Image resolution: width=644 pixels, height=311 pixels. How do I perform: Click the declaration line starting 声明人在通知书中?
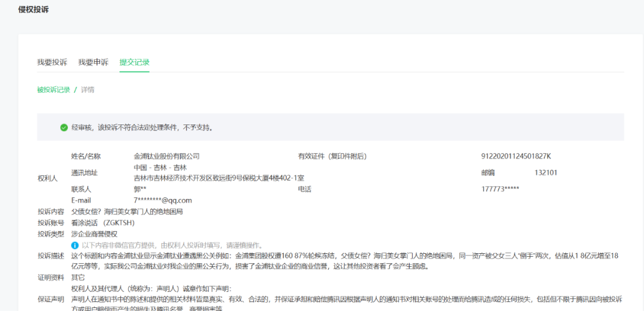(x=346, y=300)
